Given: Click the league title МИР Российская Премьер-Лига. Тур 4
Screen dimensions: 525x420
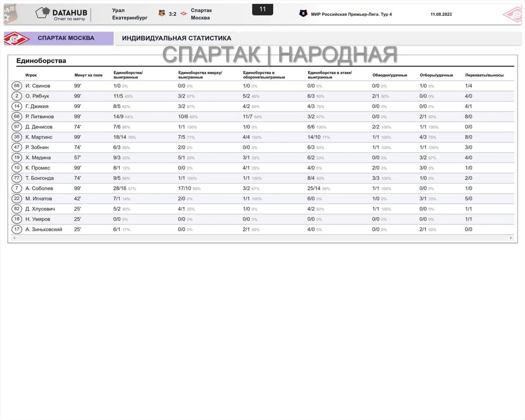Looking at the screenshot, I should click(351, 14).
